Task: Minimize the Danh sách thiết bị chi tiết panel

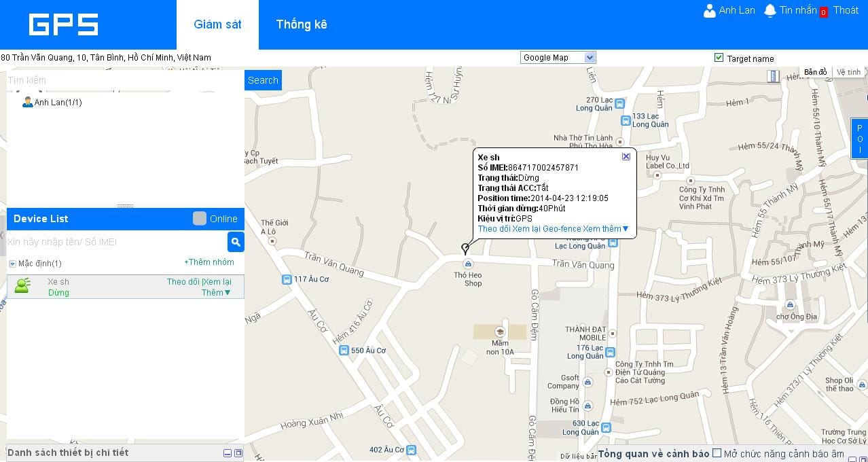Action: click(228, 453)
